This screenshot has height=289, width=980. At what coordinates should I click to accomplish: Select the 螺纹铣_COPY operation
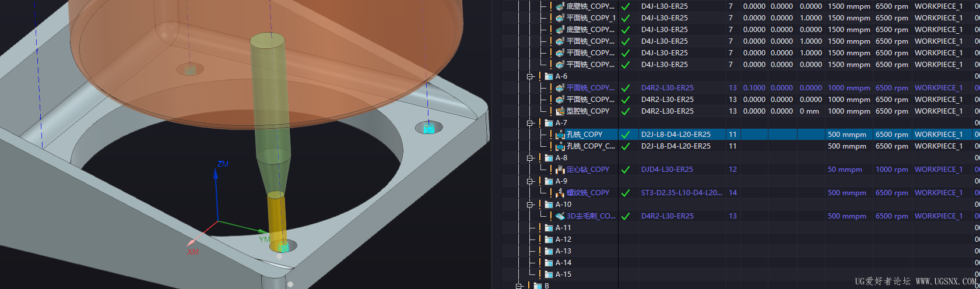click(588, 193)
